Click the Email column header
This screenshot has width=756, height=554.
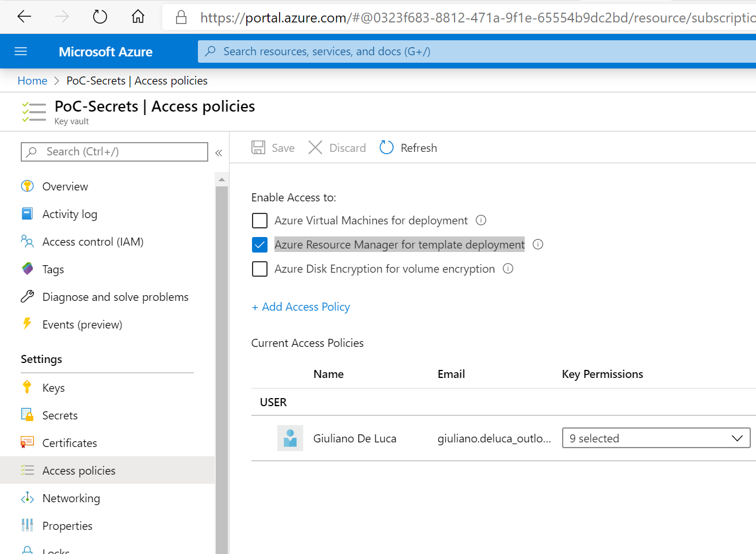pyautogui.click(x=451, y=374)
